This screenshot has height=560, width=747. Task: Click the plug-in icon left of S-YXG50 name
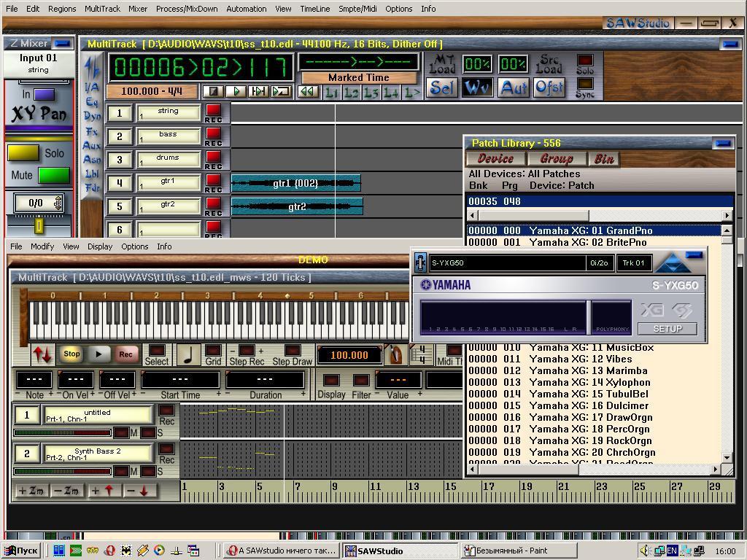420,262
